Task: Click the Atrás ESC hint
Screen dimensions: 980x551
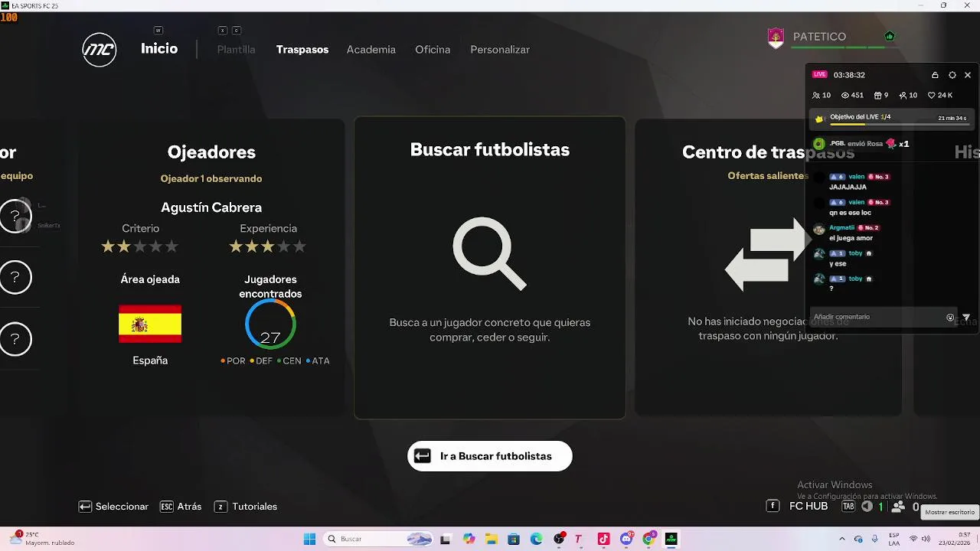Action: (x=181, y=507)
